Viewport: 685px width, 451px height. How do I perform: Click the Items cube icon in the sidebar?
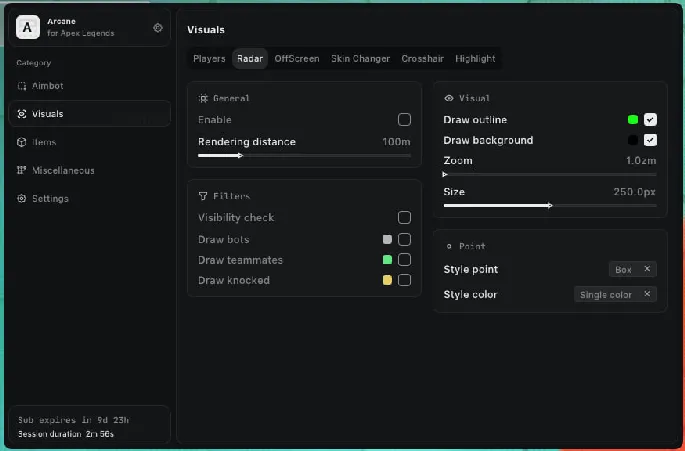[23, 142]
